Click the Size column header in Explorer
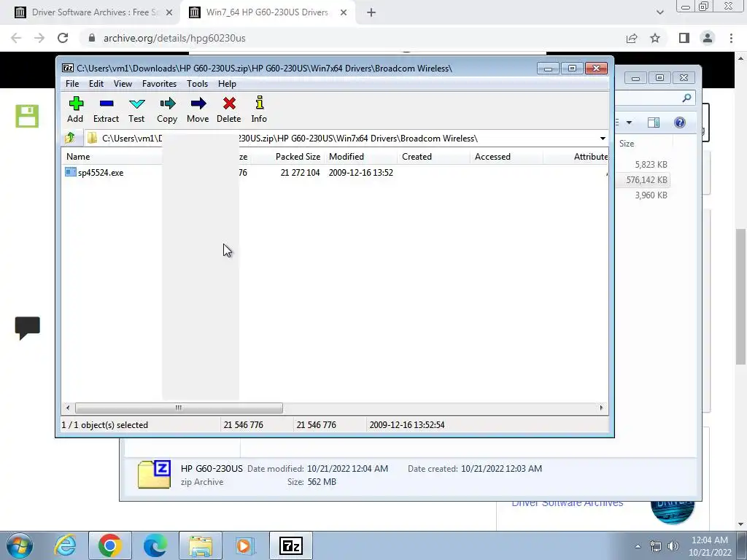 (x=627, y=144)
